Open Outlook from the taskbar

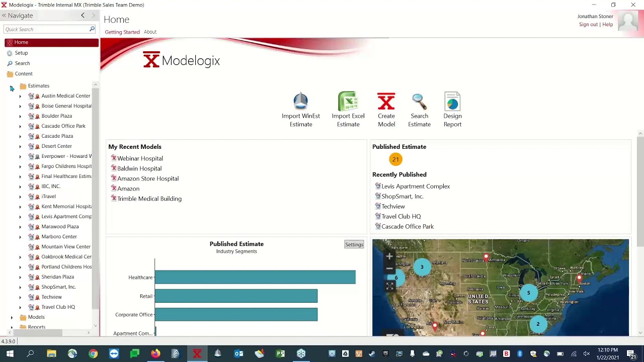tap(238, 354)
